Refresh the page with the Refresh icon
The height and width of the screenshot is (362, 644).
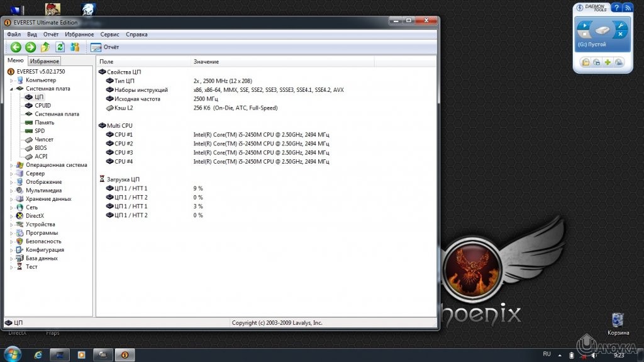point(60,47)
